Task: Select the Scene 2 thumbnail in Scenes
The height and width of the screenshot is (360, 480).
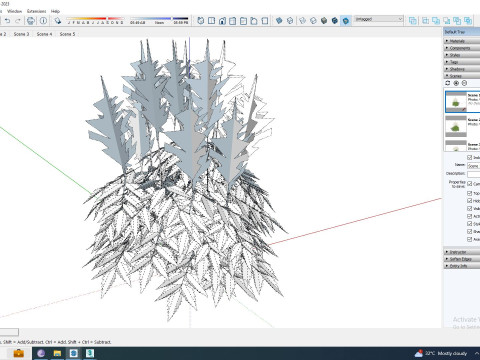Action: pos(456,126)
